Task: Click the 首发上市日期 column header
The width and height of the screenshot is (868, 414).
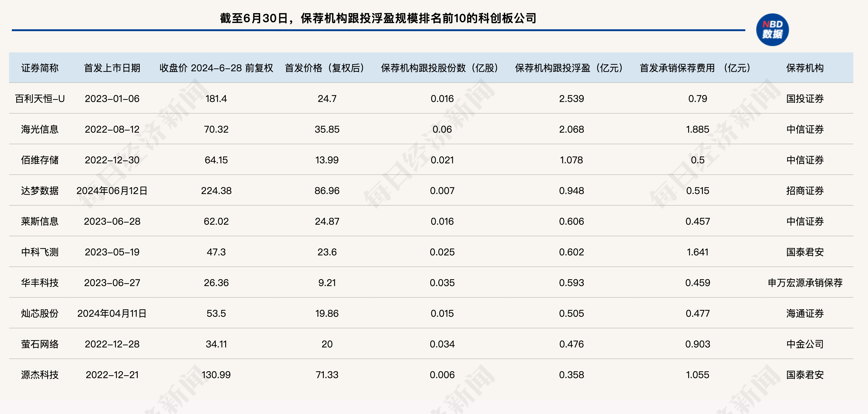Action: tap(112, 68)
